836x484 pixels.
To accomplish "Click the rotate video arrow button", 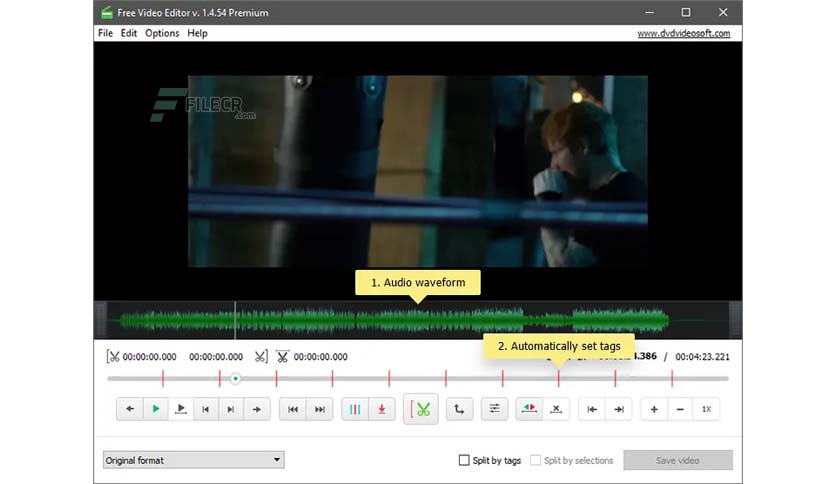I will [x=459, y=409].
